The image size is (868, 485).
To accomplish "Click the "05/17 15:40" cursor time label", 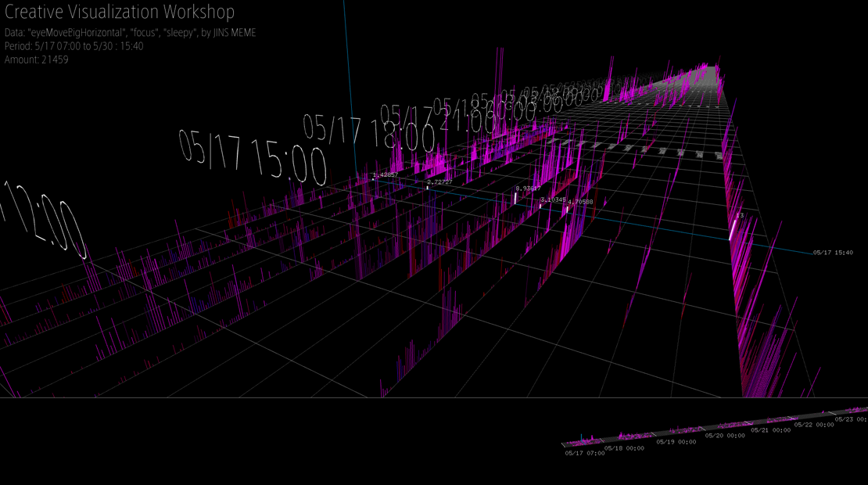I will pyautogui.click(x=833, y=253).
